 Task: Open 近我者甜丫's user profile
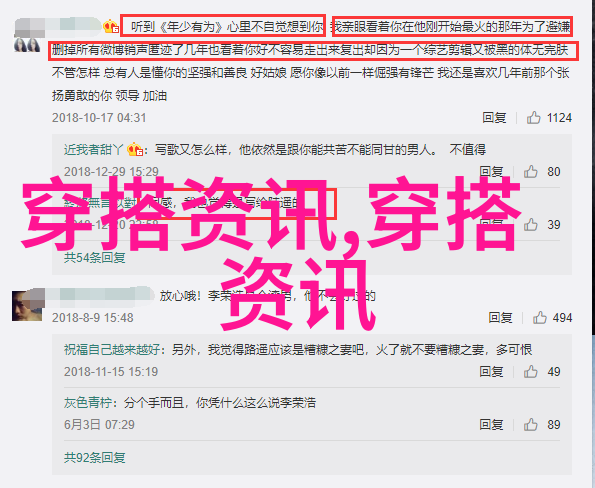[93, 150]
